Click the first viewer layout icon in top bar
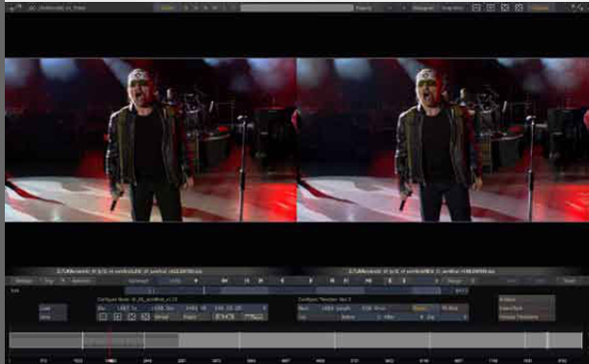 point(476,8)
